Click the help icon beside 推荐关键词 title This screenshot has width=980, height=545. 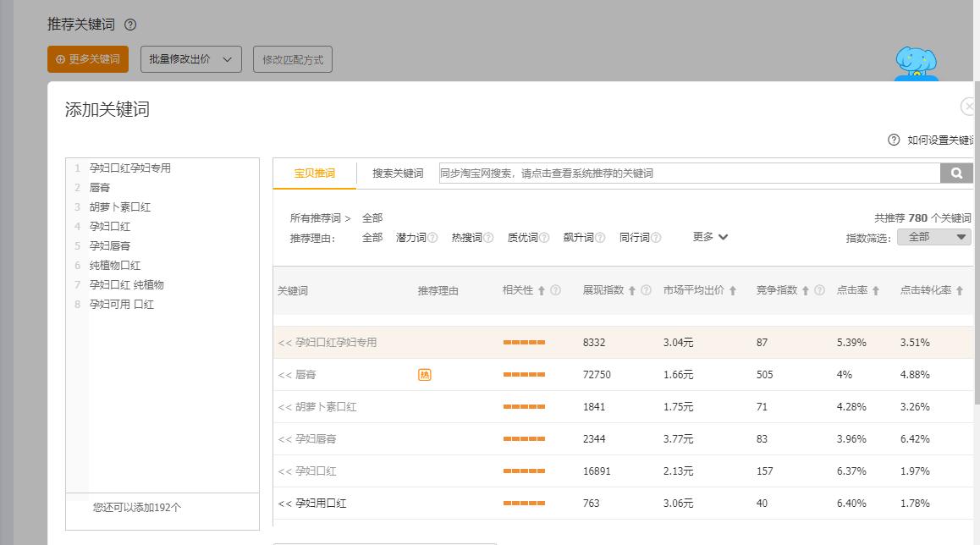click(x=129, y=25)
